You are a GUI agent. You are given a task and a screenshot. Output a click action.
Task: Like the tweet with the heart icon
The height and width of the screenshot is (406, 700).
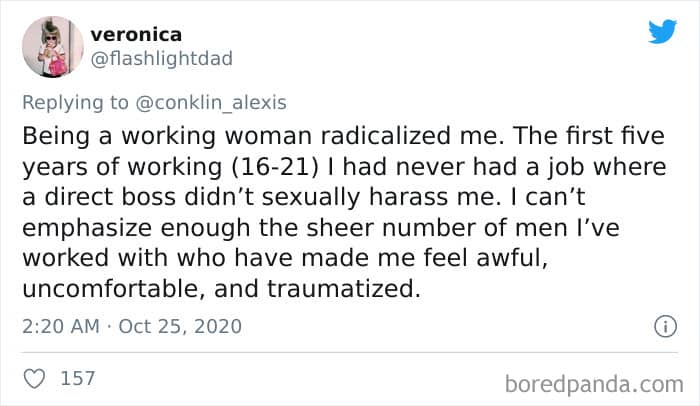tap(36, 378)
